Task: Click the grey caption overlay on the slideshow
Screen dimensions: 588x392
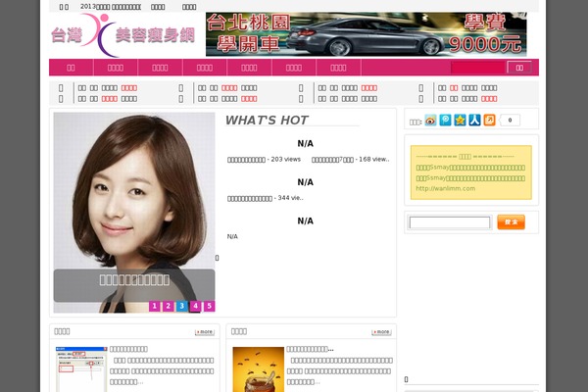Action: click(134, 285)
